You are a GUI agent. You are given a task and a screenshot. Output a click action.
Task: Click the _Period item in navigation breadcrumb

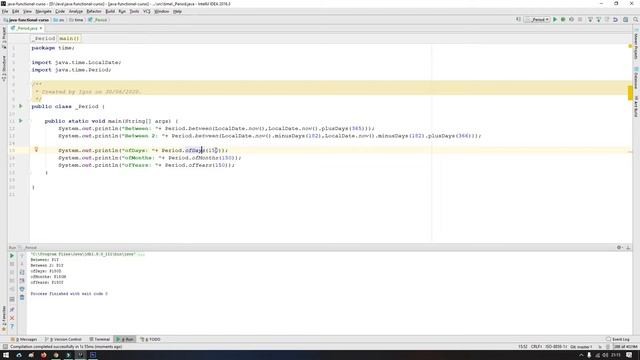(x=98, y=20)
